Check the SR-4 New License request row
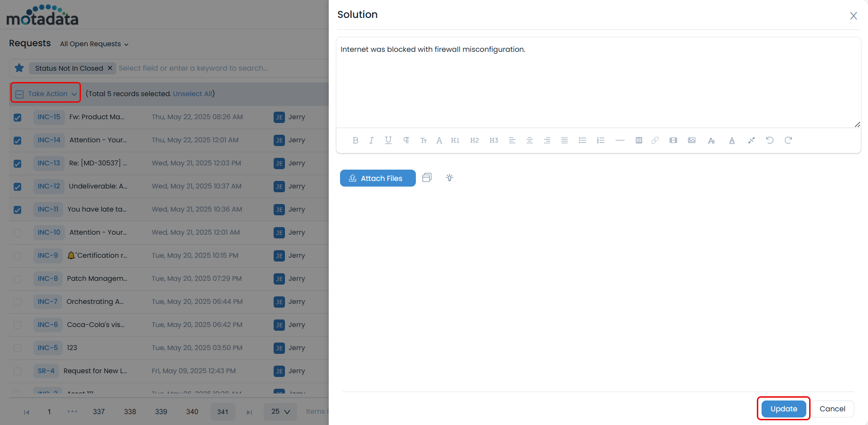The image size is (868, 425). pos(17,371)
